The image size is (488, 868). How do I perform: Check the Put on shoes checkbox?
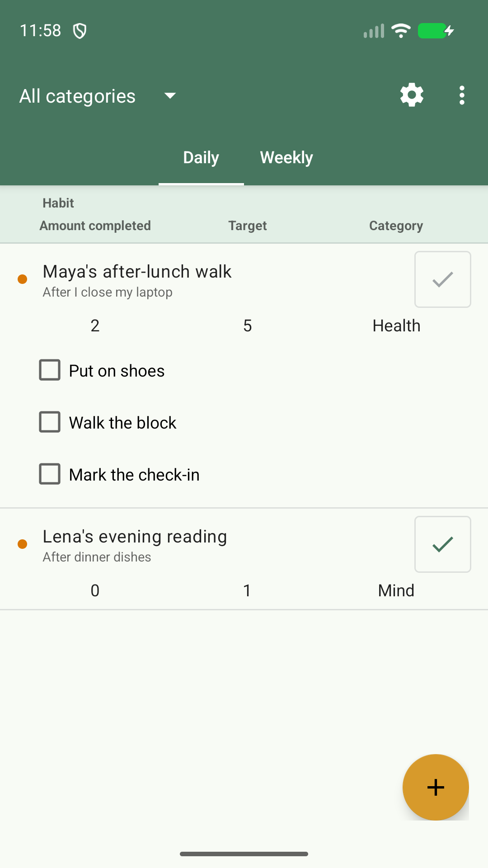(x=50, y=370)
